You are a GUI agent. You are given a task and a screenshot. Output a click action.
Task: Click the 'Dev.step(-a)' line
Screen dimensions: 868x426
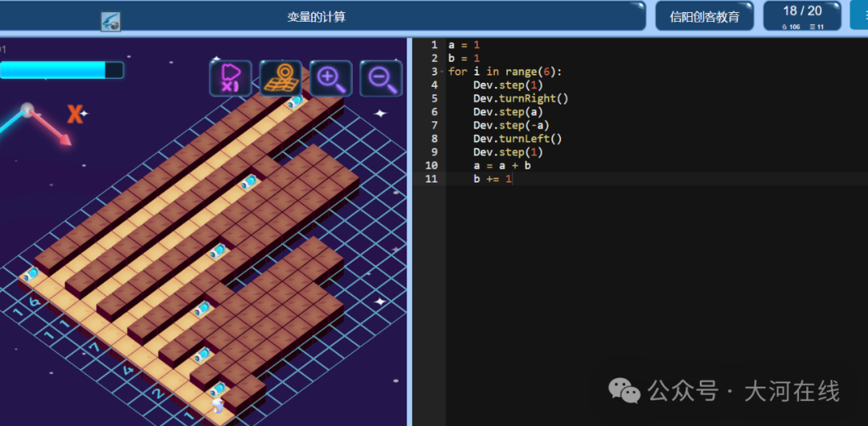(511, 125)
